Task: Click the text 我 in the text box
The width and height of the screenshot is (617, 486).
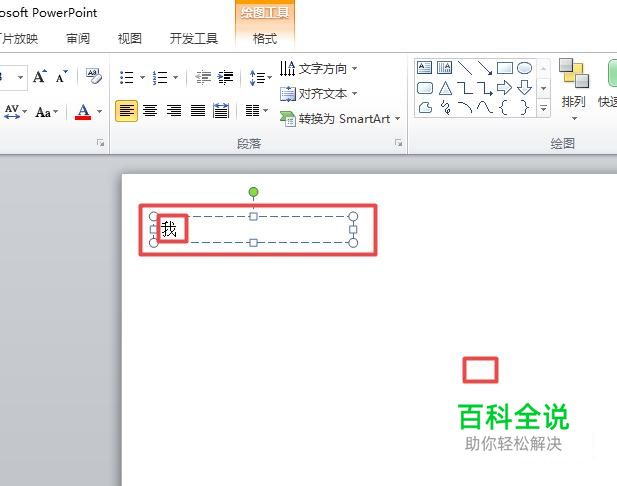Action: tap(169, 229)
